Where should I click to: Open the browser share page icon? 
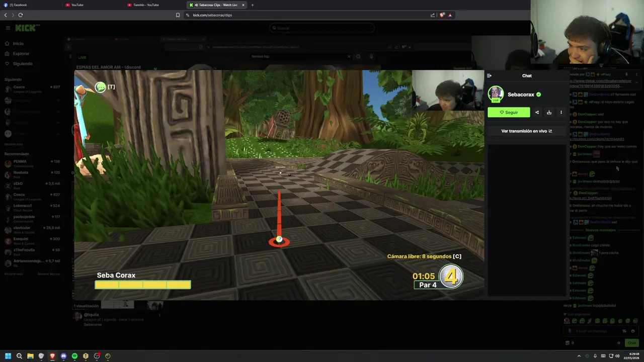click(x=433, y=15)
